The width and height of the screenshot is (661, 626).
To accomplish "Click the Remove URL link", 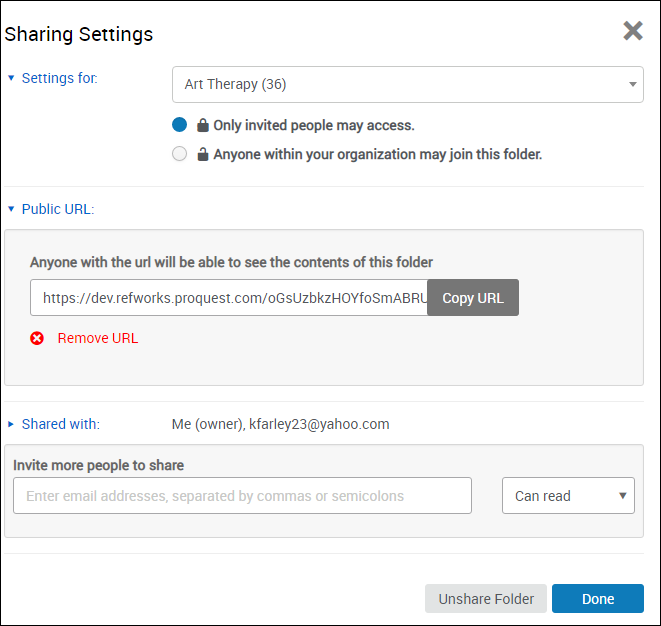I will tap(98, 338).
